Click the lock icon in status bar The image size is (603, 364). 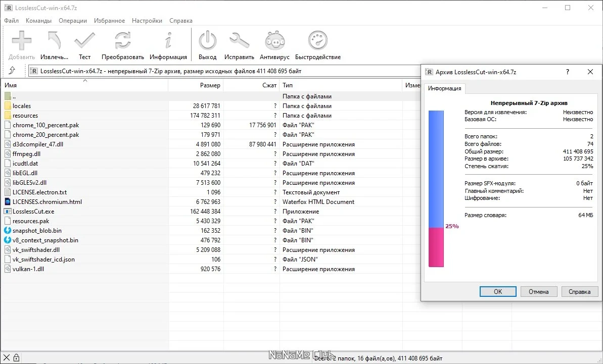[16, 358]
